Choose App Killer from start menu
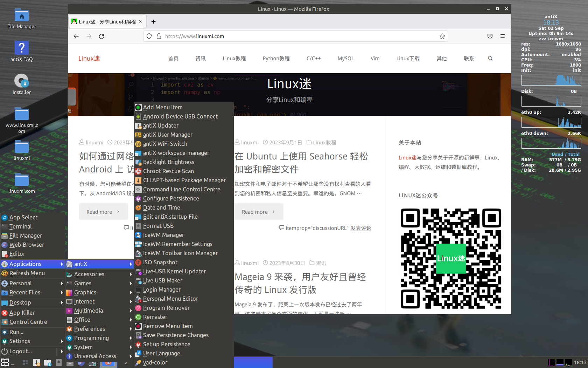This screenshot has height=368, width=588. pyautogui.click(x=33, y=313)
